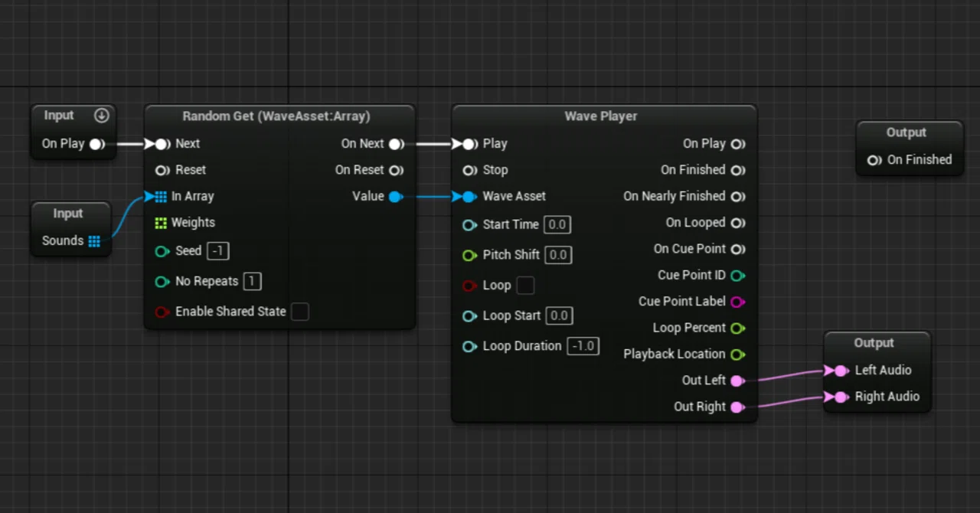Click the Sounds array output pin
The height and width of the screenshot is (513, 980).
point(94,241)
